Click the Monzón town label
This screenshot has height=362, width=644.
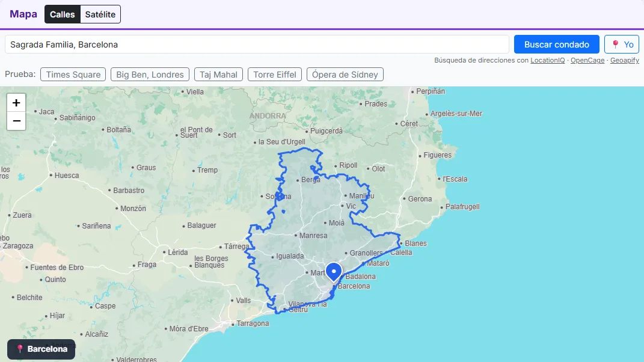click(x=133, y=208)
